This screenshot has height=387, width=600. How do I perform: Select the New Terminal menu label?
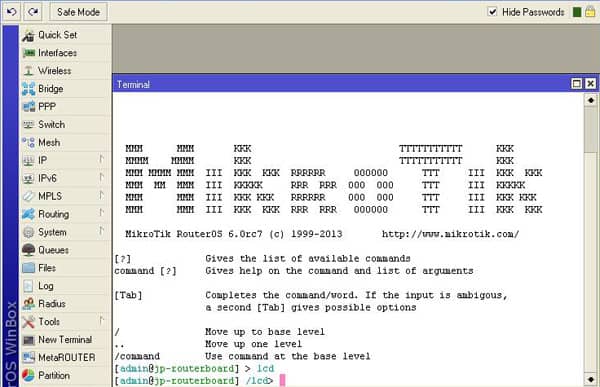(x=65, y=340)
